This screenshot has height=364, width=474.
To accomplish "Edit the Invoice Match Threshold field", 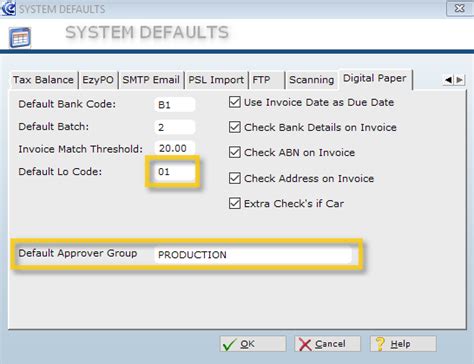I will point(175,148).
